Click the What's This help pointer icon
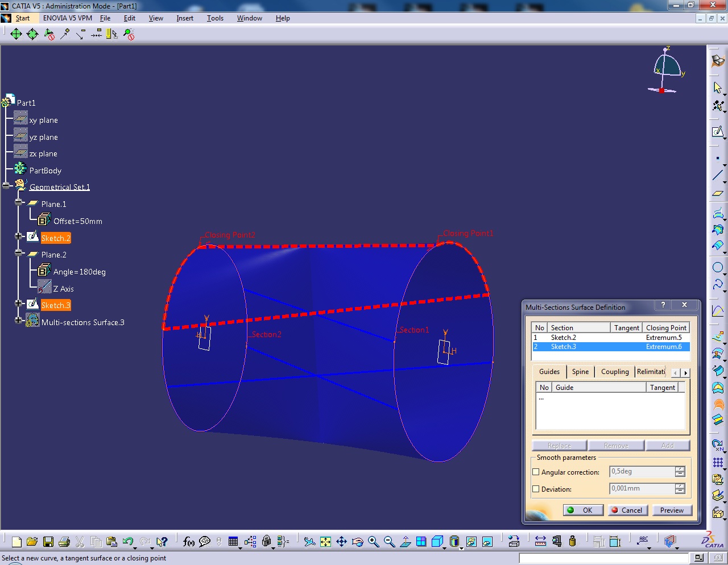The image size is (728, 565). (162, 542)
